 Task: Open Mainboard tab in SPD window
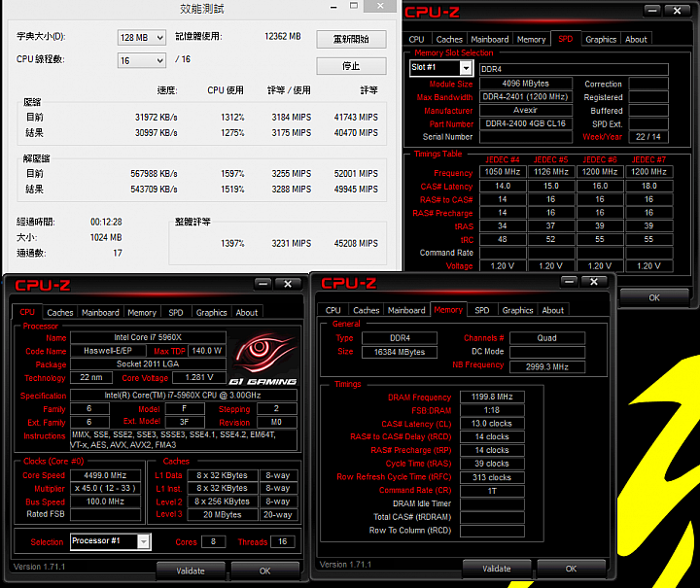(x=490, y=39)
